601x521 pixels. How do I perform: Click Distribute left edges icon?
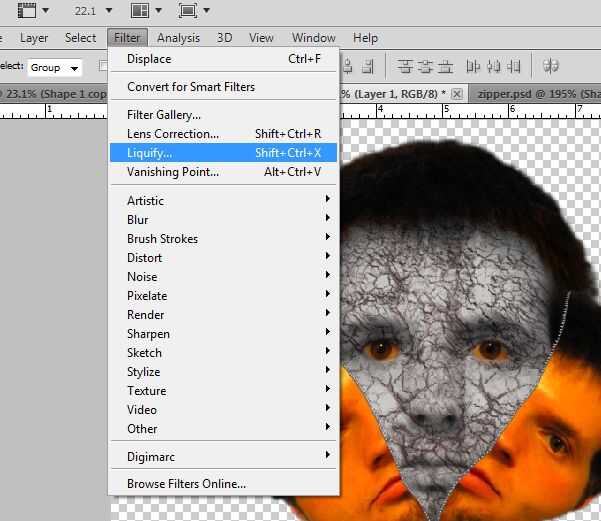(473, 66)
